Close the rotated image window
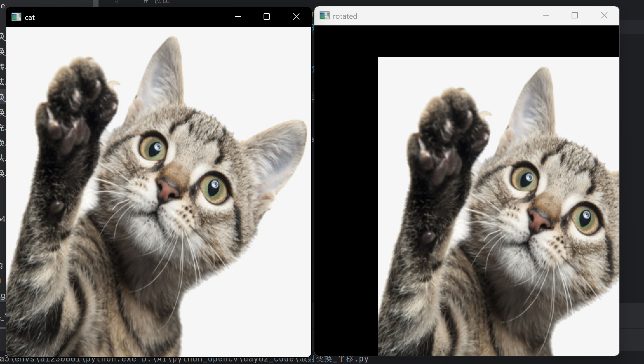644x364 pixels. point(604,15)
